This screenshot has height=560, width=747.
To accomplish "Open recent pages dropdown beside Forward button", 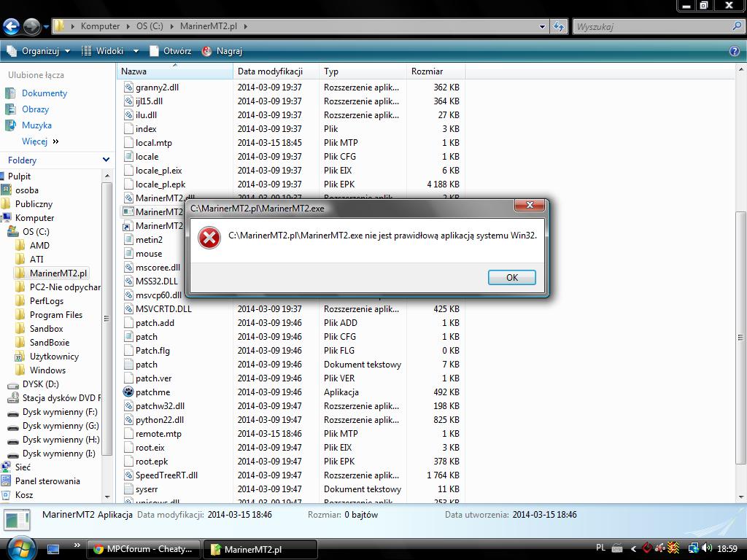I will click(x=46, y=27).
